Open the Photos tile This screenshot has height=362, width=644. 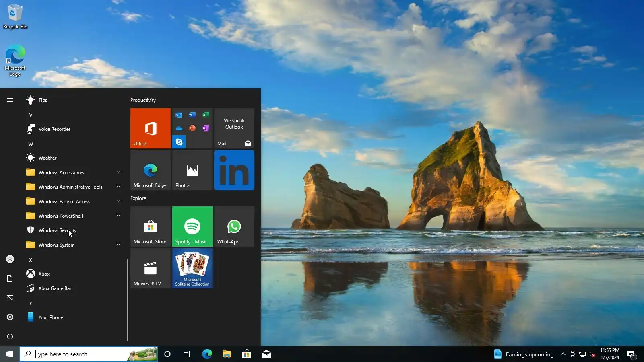192,170
